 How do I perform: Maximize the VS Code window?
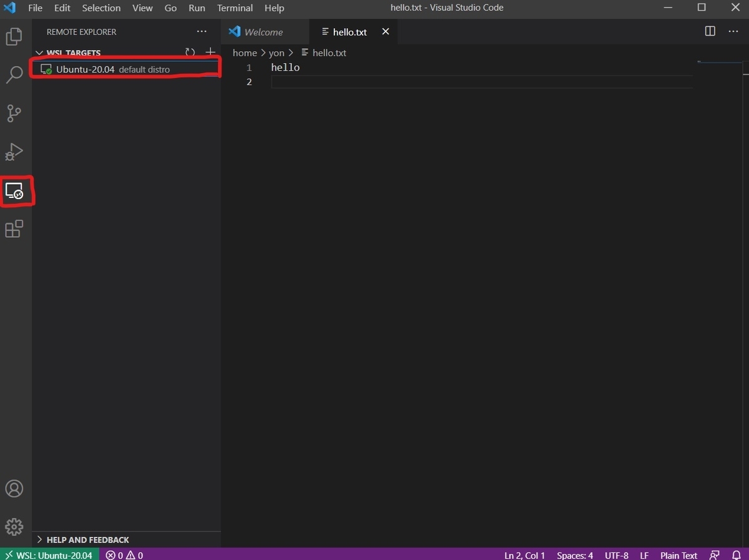click(702, 8)
